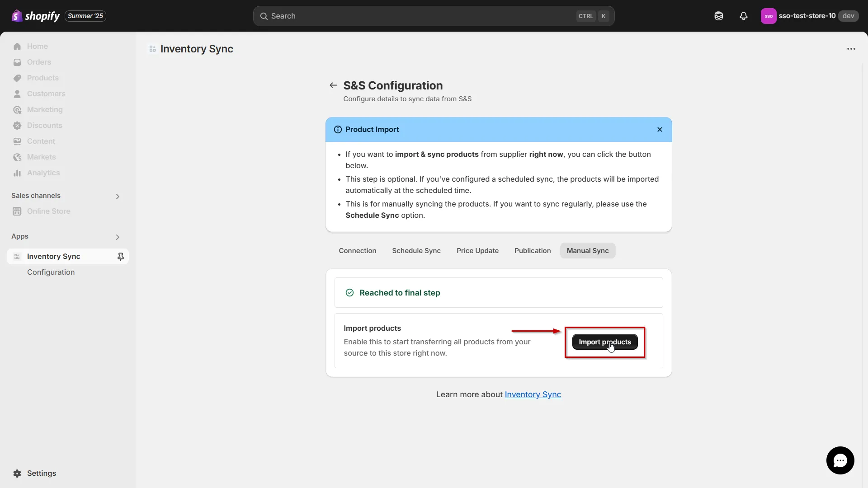Open the Marketing target icon
Image resolution: width=868 pixels, height=488 pixels.
coord(17,110)
